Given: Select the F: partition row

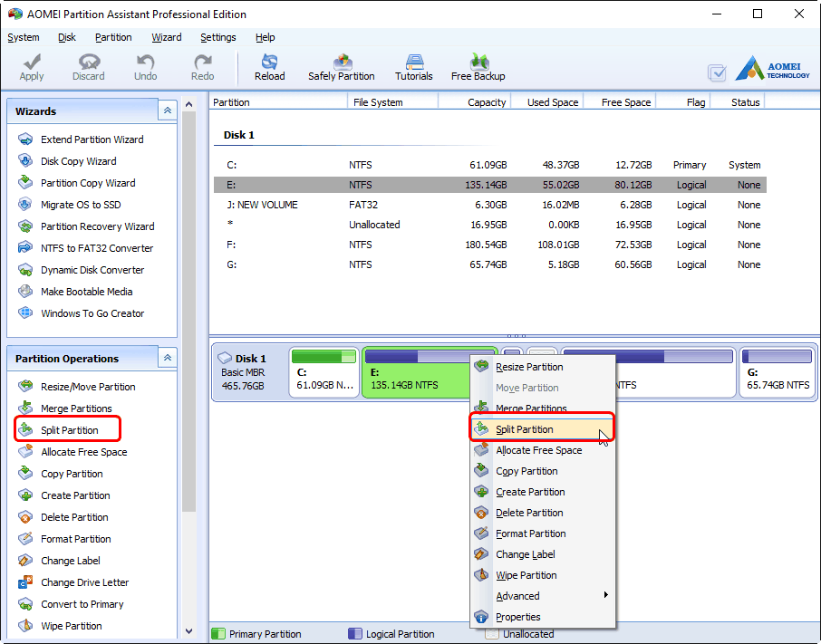Looking at the screenshot, I should pos(490,245).
